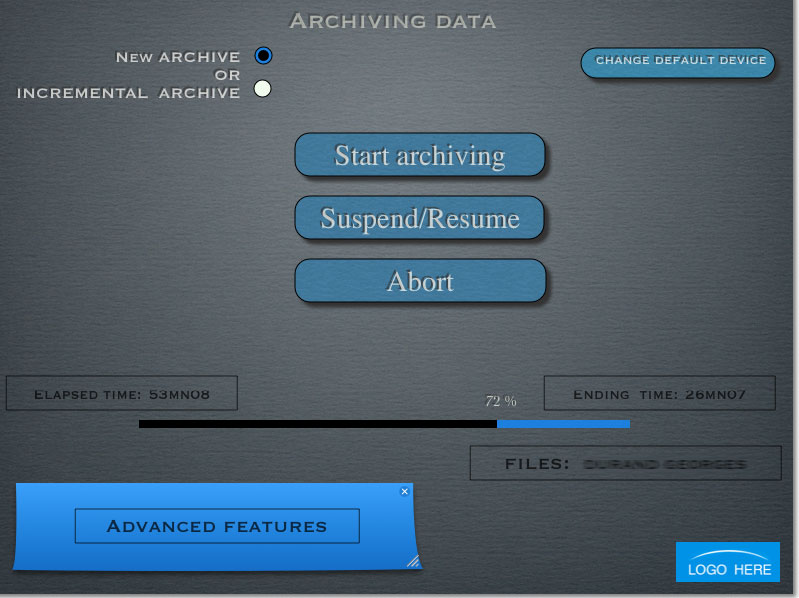
Task: Click the Ending Time field
Action: tap(660, 393)
